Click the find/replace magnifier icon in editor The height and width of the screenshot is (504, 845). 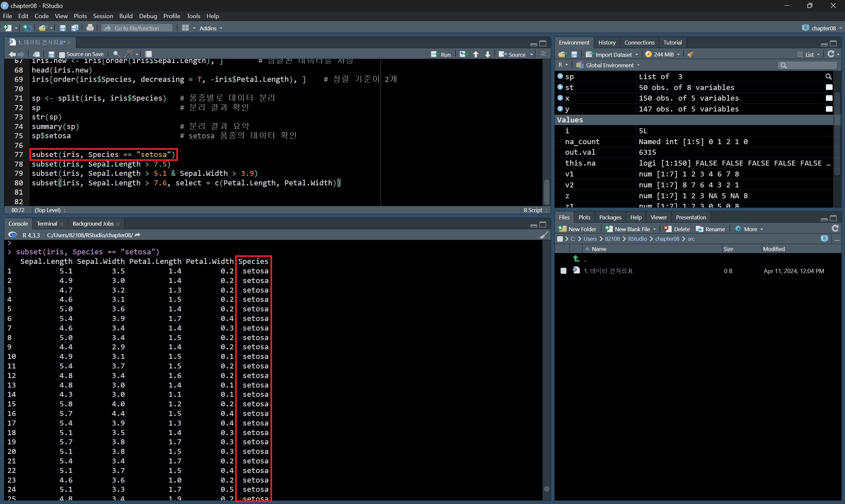point(116,54)
